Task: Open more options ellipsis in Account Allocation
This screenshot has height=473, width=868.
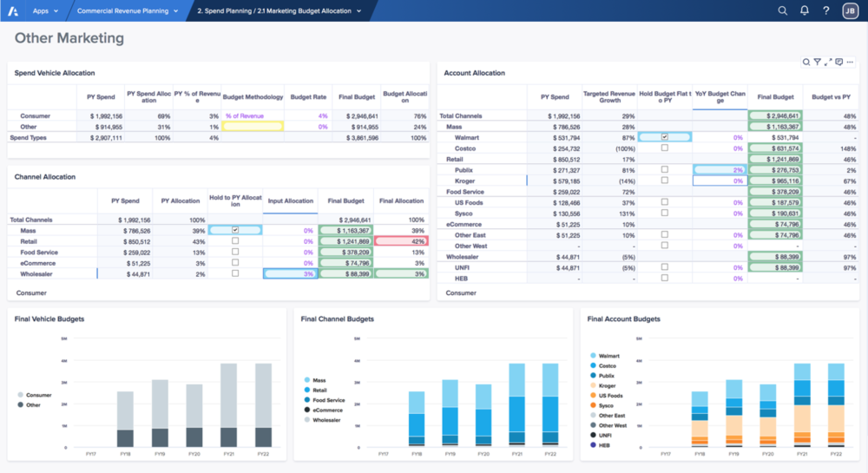Action: pos(851,62)
